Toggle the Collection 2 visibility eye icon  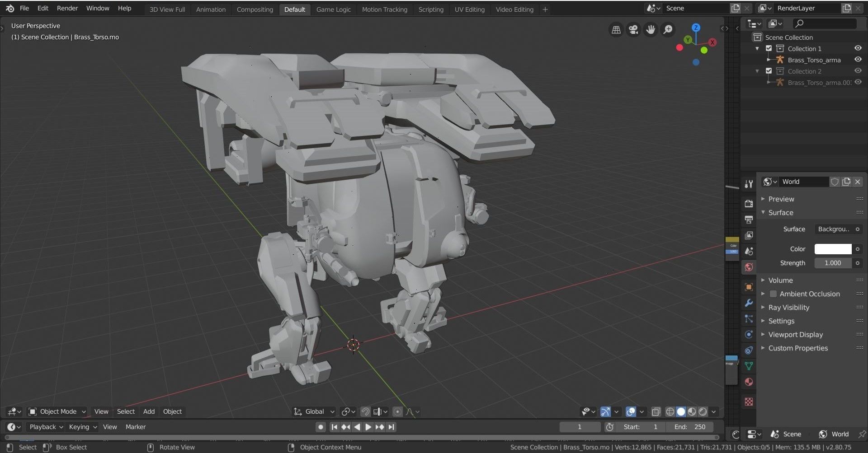tap(858, 71)
